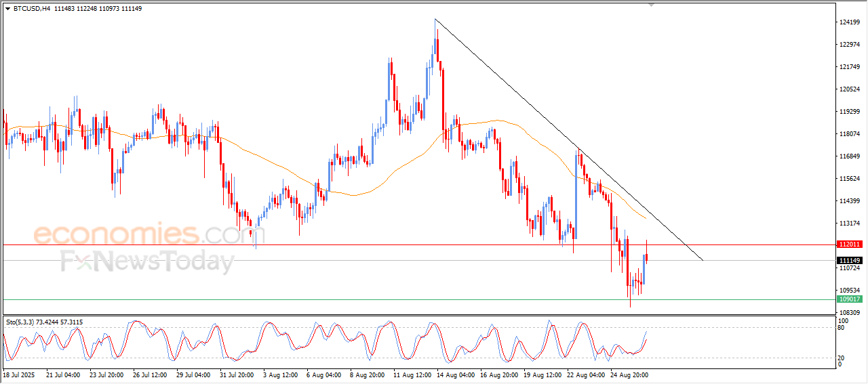
Task: Click the 124199 price axis label
Action: [x=850, y=22]
